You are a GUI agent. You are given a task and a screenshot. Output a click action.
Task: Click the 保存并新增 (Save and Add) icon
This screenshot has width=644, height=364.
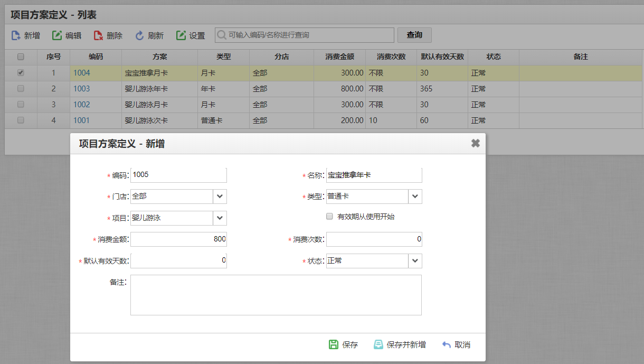coord(377,344)
